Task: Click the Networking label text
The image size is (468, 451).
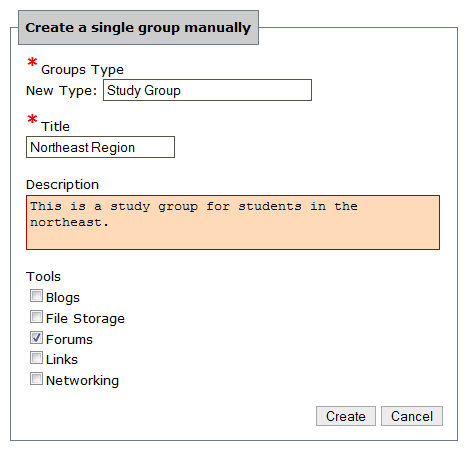Action: click(x=82, y=381)
